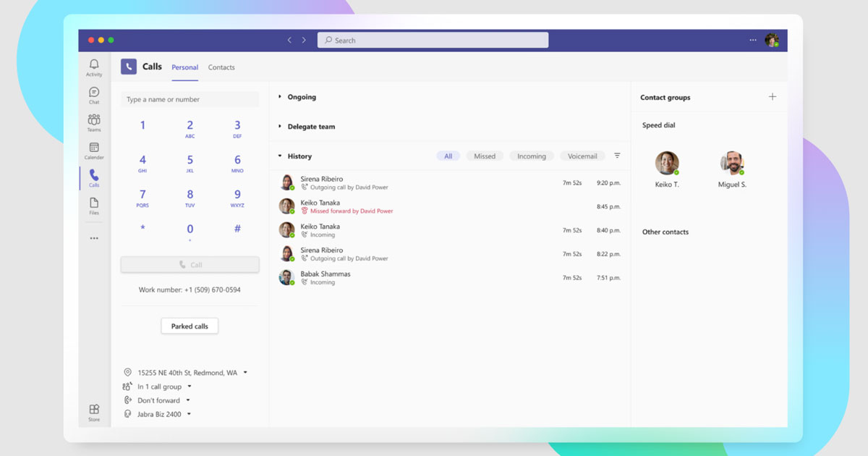Viewport: 868px width, 456px height.
Task: Open Chat in the sidebar
Action: tap(94, 96)
